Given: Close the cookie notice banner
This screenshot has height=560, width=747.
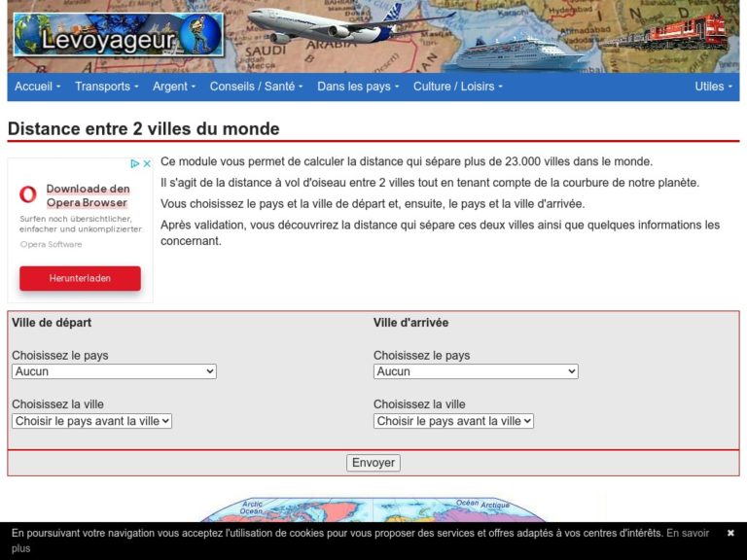Looking at the screenshot, I should click(x=730, y=533).
